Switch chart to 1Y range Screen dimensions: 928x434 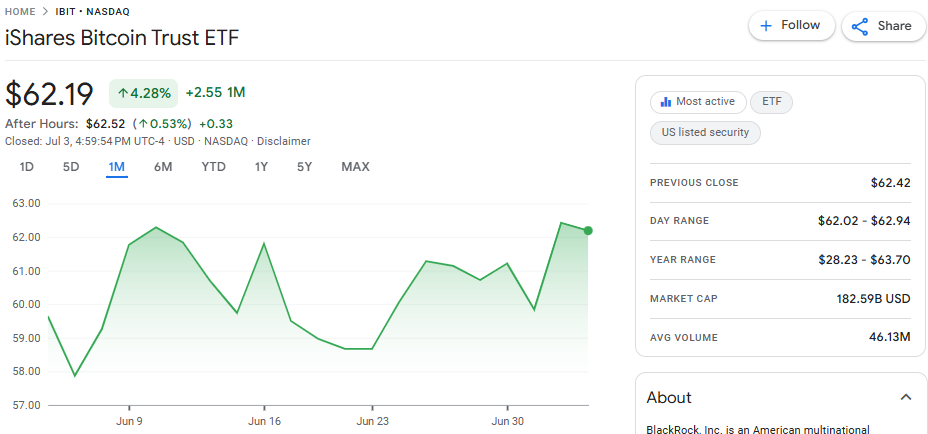(261, 167)
